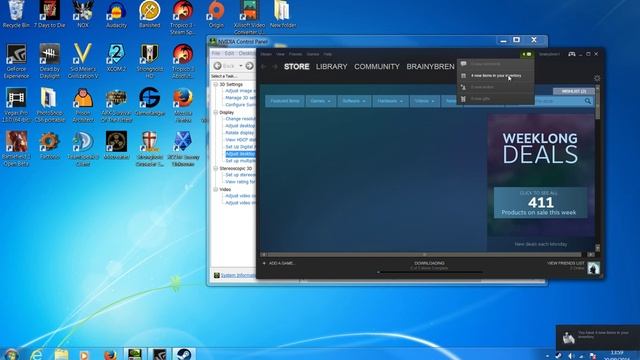The width and height of the screenshot is (640, 360).
Task: Collapse the Video tree node
Action: tap(216, 189)
